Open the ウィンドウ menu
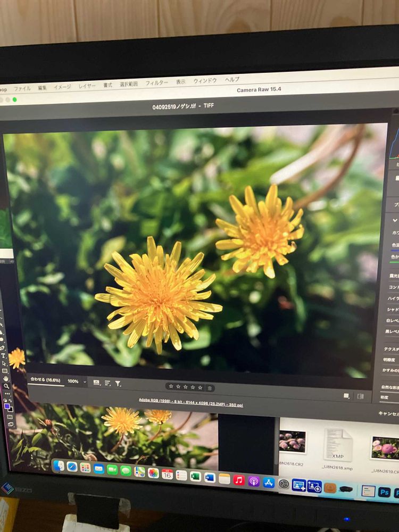 click(205, 81)
